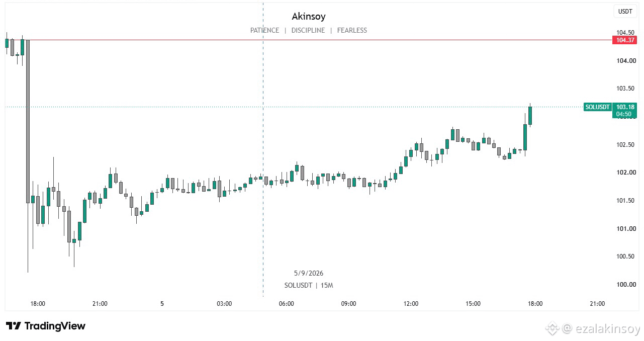Click the TradingView logo icon

click(14, 326)
